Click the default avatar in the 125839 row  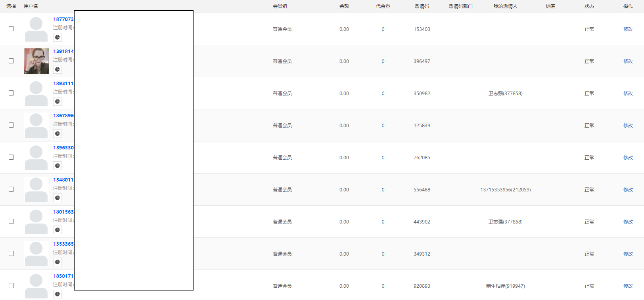(36, 125)
